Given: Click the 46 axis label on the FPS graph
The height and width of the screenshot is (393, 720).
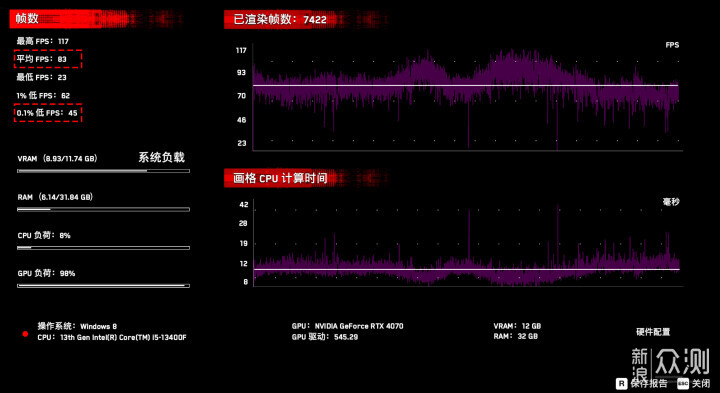Looking at the screenshot, I should [242, 120].
